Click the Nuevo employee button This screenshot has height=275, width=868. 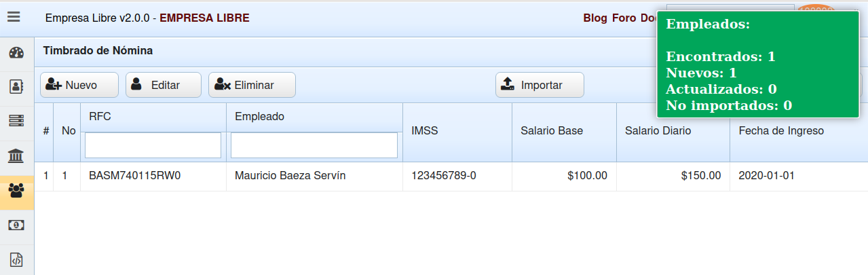pos(79,85)
